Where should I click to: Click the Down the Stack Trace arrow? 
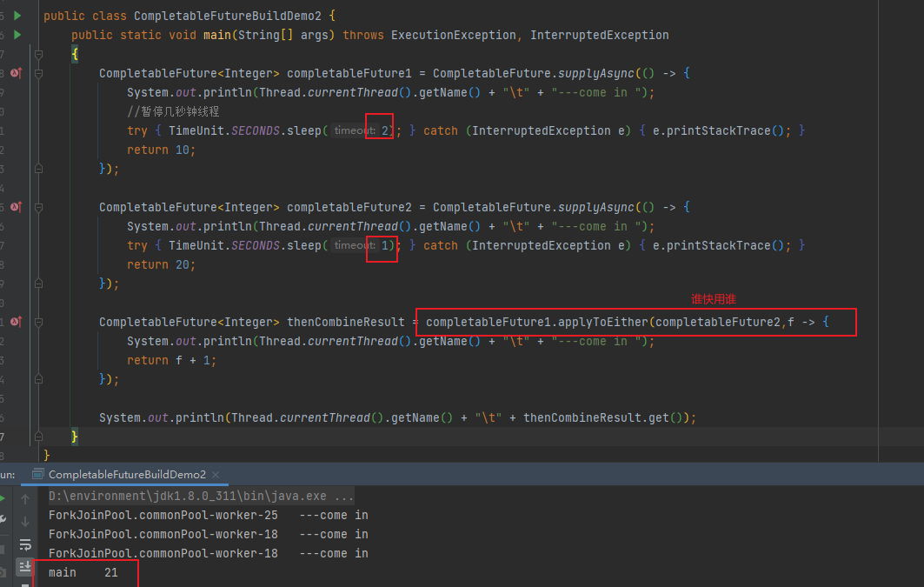click(24, 522)
